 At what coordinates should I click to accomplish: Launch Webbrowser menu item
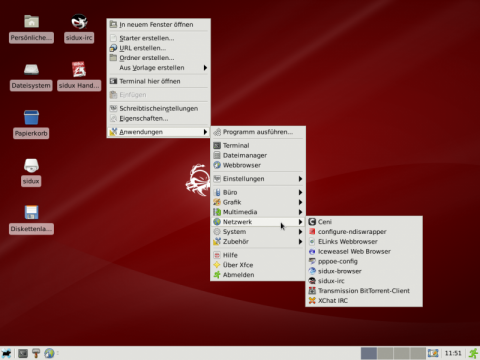pos(258,165)
